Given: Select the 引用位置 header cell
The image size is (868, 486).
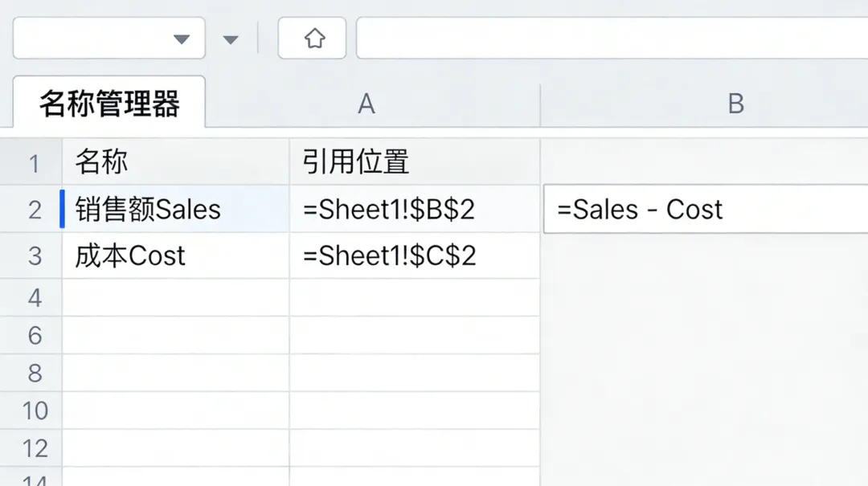Looking at the screenshot, I should pyautogui.click(x=414, y=163).
